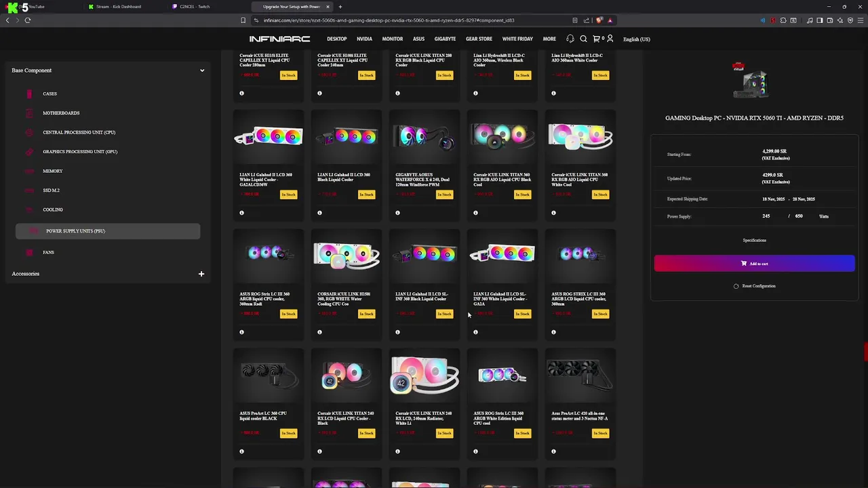Viewport: 868px width, 488px height.
Task: Toggle the browser sidebar panel icon
Action: click(819, 20)
